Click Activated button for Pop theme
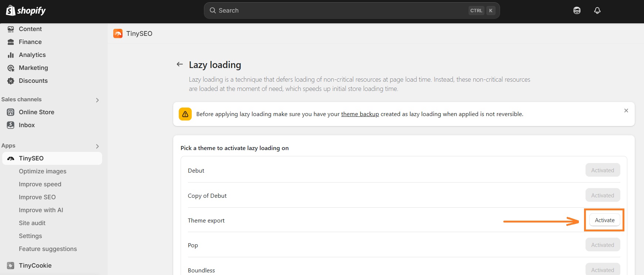This screenshot has width=644, height=275. click(x=603, y=245)
